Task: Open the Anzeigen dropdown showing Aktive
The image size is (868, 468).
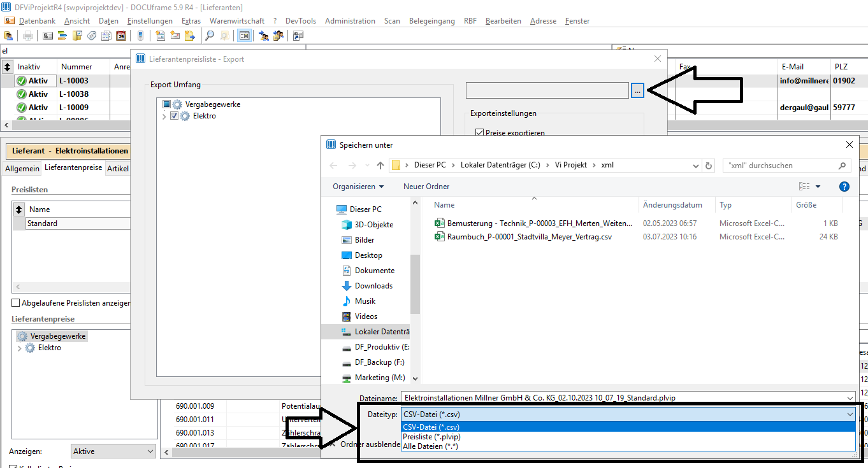Action: point(113,451)
